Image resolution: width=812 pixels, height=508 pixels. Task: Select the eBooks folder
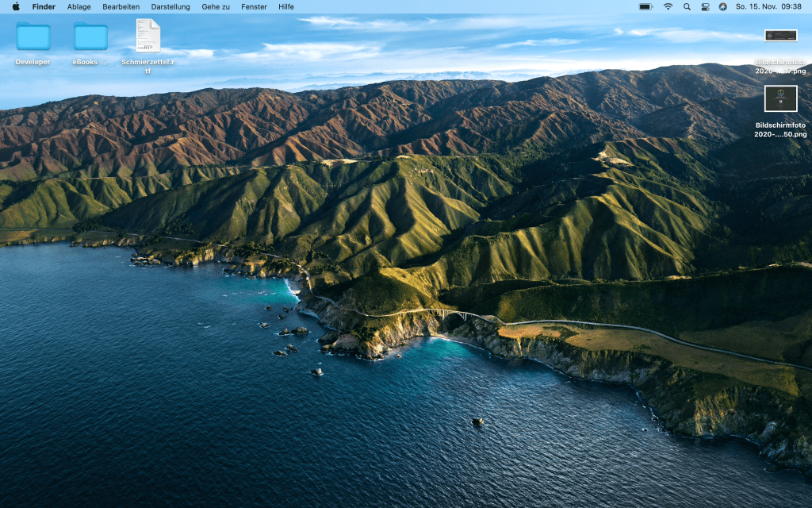tap(90, 37)
